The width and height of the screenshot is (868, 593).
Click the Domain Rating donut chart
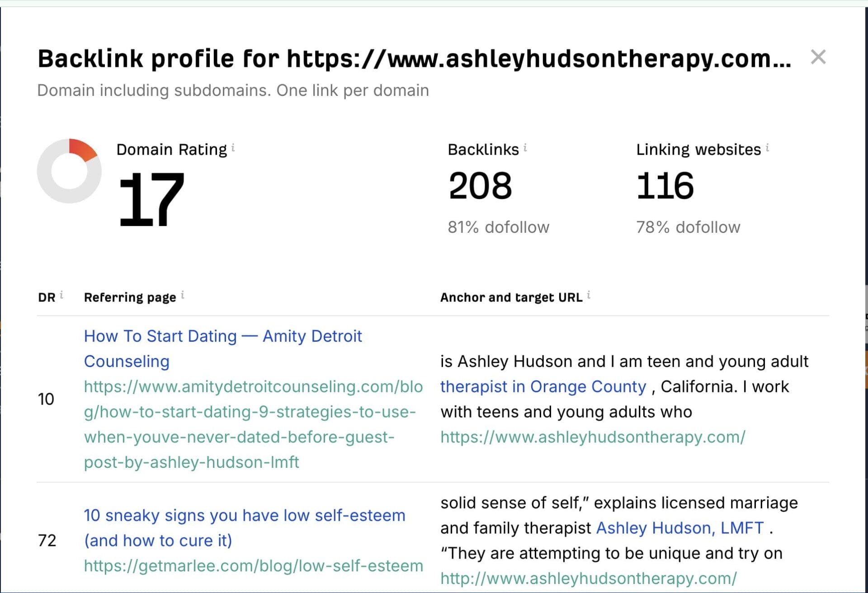[69, 171]
